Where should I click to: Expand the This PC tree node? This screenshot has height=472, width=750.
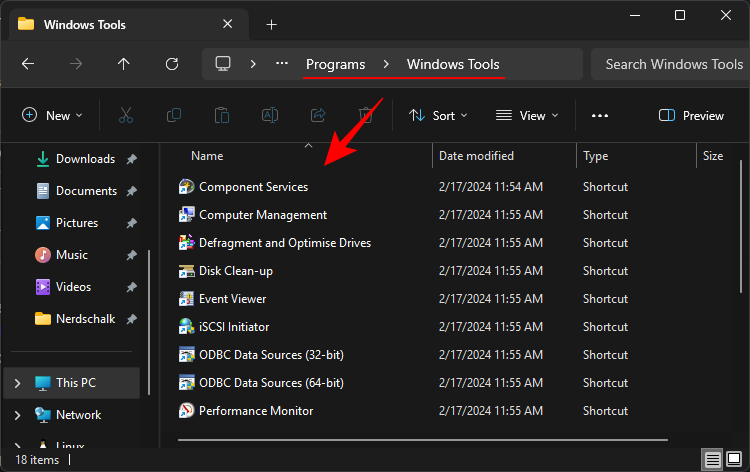17,383
